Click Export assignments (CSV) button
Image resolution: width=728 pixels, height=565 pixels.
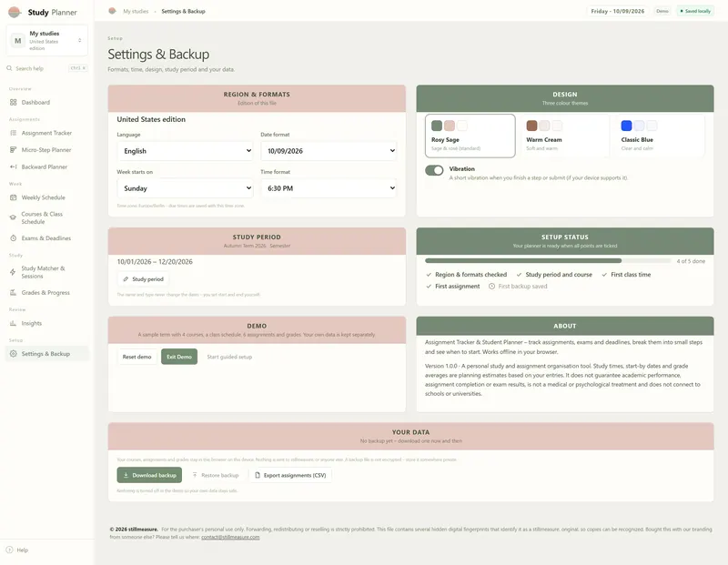pyautogui.click(x=290, y=475)
